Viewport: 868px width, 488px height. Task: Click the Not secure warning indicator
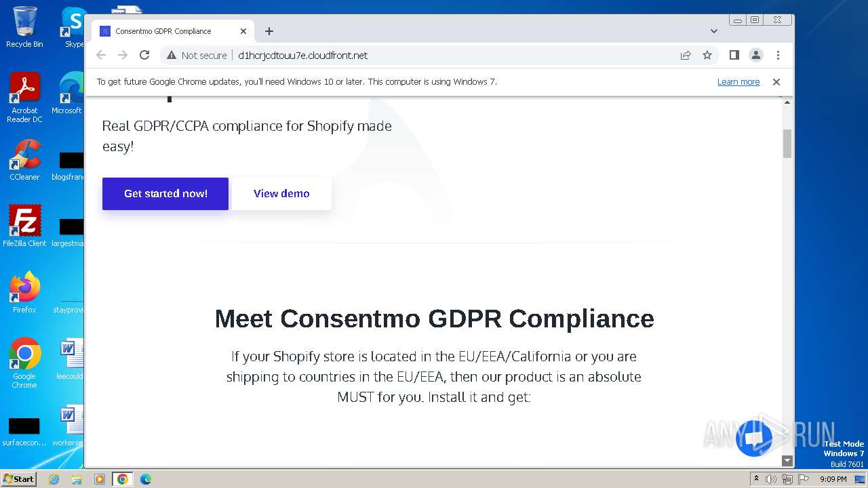(x=197, y=56)
